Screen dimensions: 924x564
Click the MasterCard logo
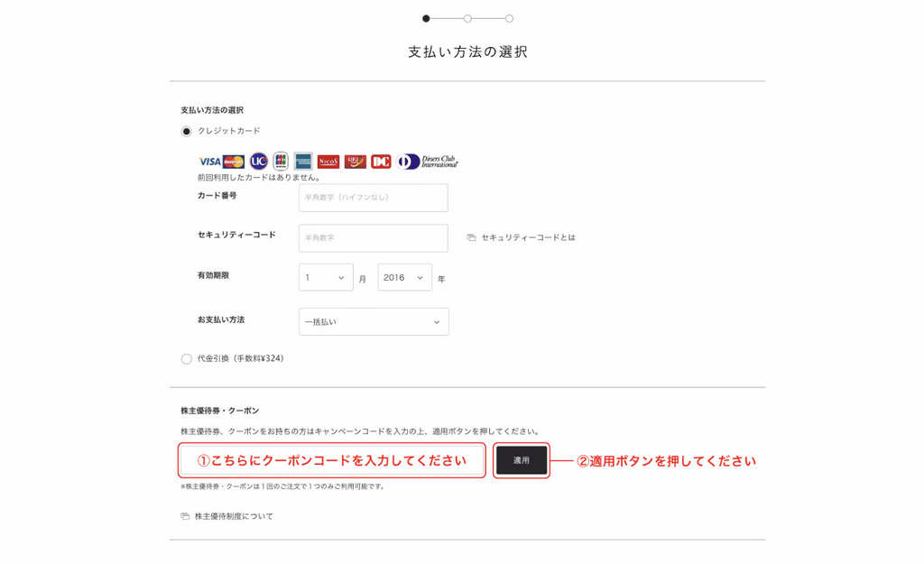(234, 162)
